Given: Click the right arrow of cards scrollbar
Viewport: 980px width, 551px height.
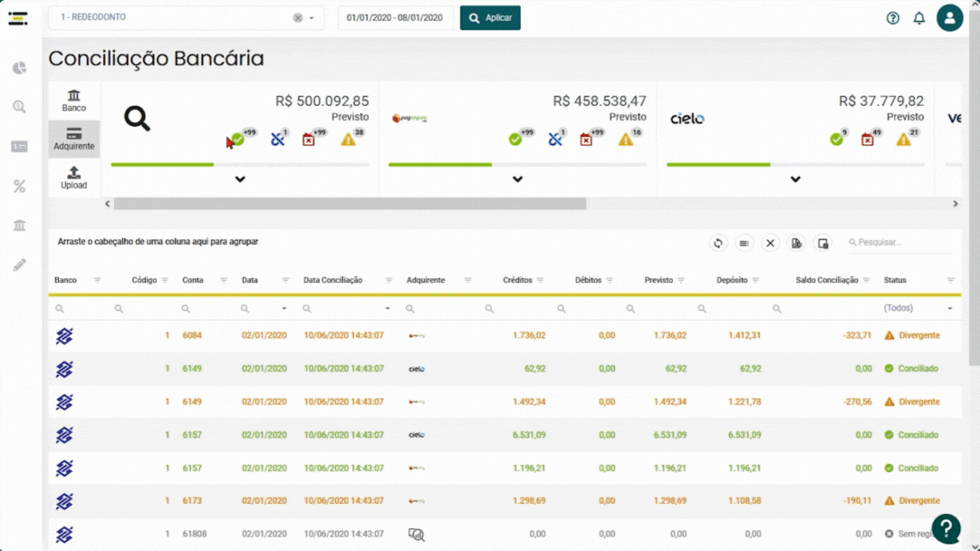Looking at the screenshot, I should (955, 204).
